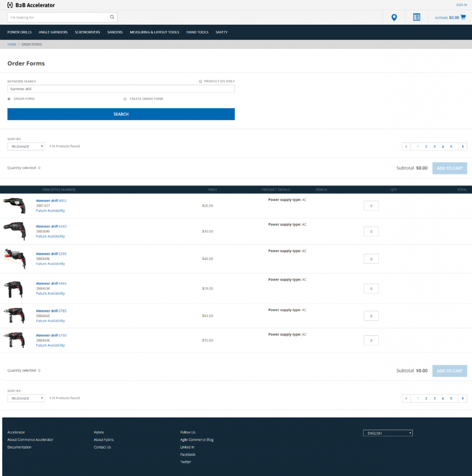Click Hammer drill 6790 product image
Screen dimensions: 472x476
[14, 340]
